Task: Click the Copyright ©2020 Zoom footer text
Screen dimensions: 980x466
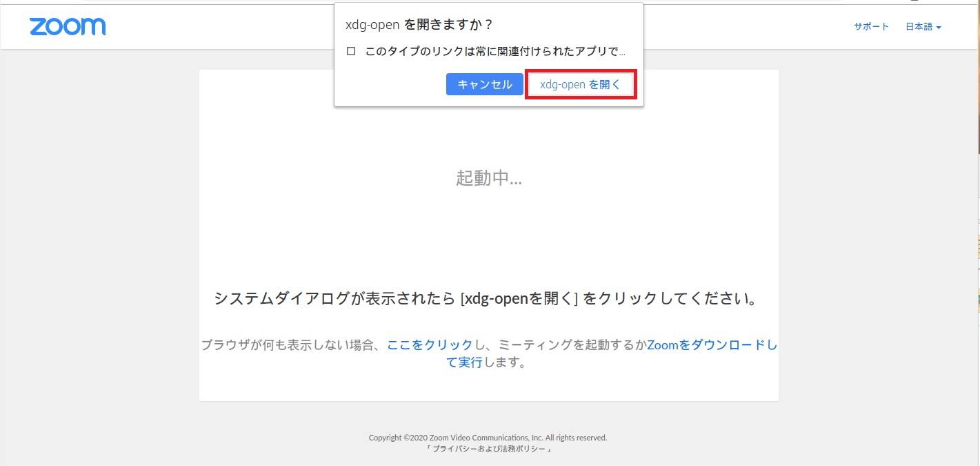Action: point(488,438)
